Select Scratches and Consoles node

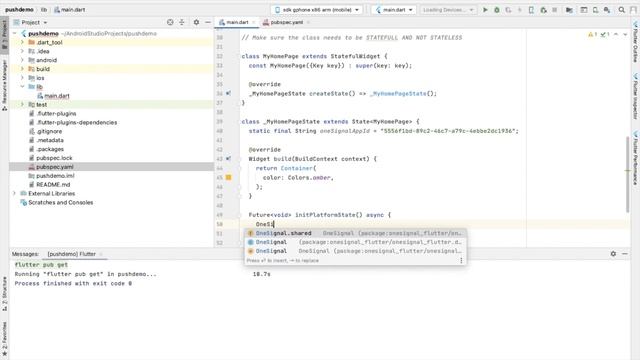[x=60, y=202]
